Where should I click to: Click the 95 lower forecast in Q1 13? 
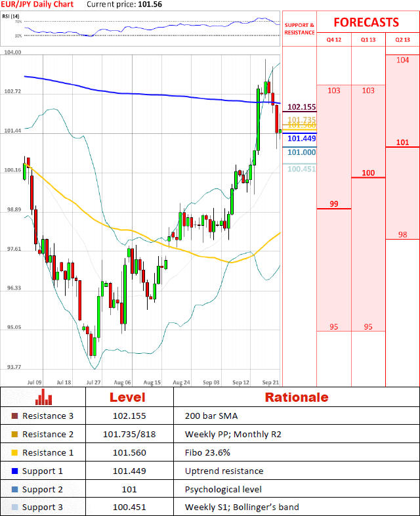click(x=368, y=327)
